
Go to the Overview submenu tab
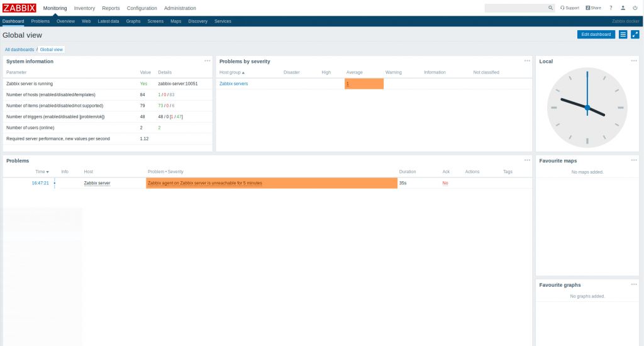pyautogui.click(x=65, y=21)
